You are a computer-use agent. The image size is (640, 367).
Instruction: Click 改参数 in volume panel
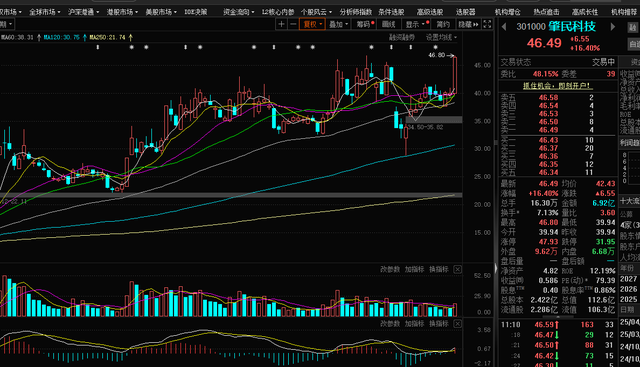click(390, 269)
